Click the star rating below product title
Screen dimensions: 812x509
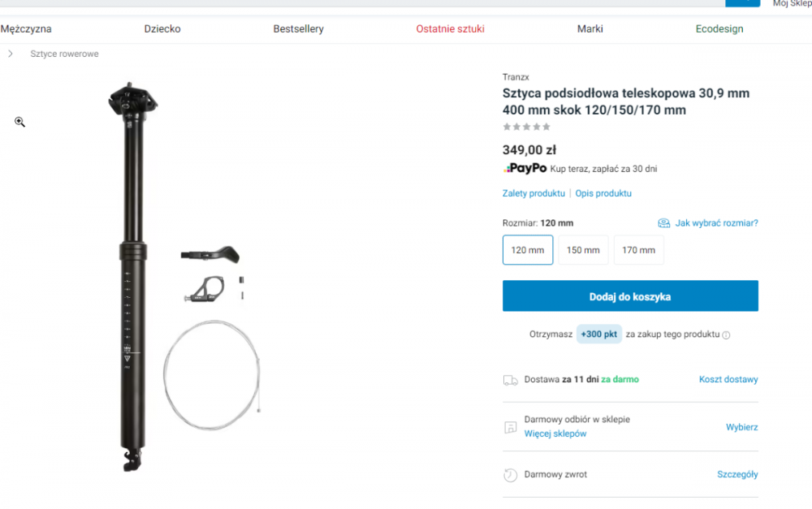[526, 127]
